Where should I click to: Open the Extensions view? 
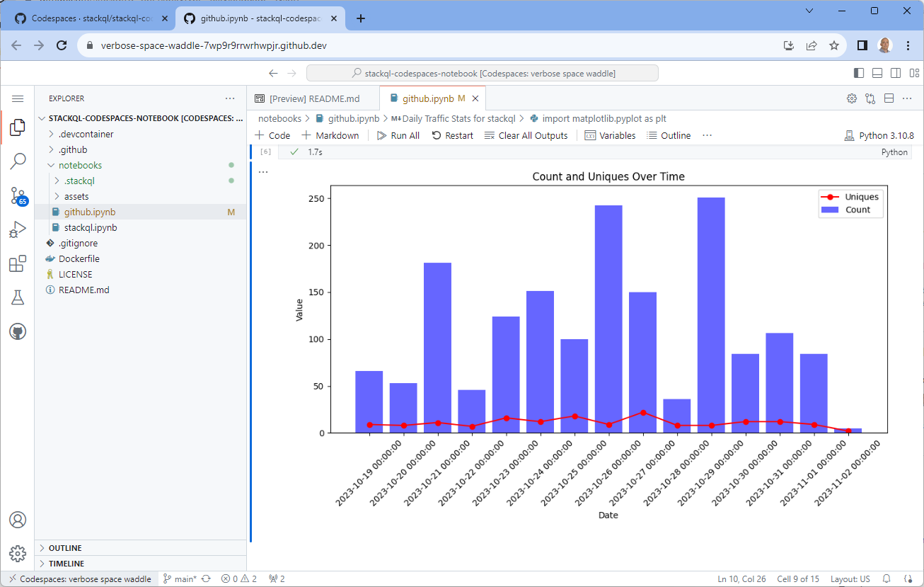coord(18,264)
